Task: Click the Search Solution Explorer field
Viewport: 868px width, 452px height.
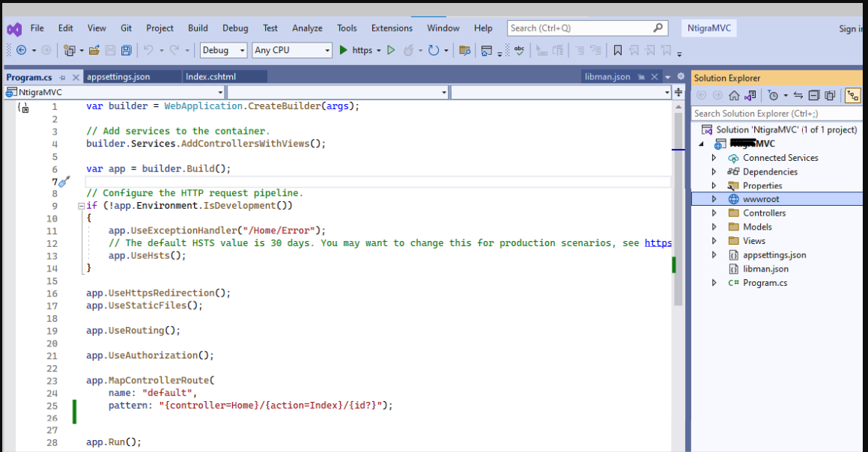Action: pos(777,114)
